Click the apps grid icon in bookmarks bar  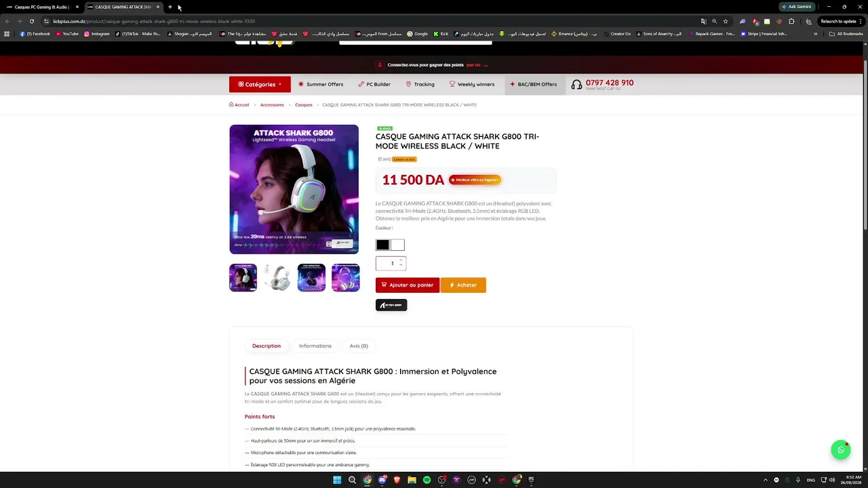tap(7, 33)
